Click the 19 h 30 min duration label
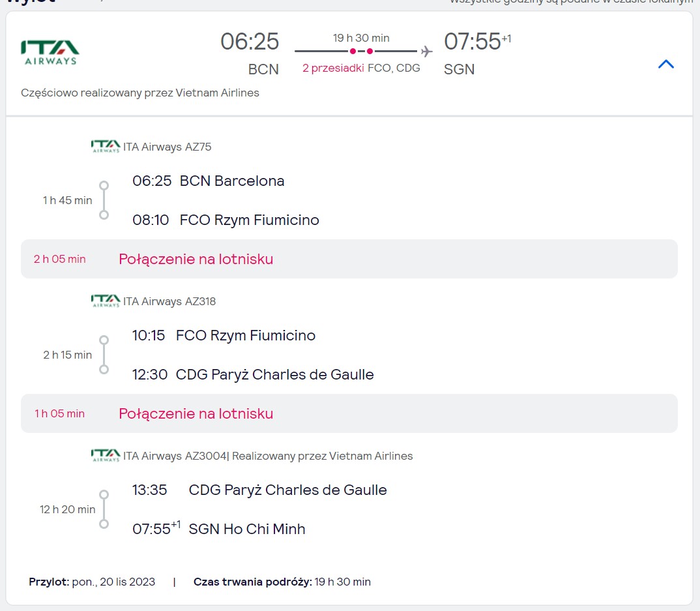700x611 pixels. tap(361, 38)
